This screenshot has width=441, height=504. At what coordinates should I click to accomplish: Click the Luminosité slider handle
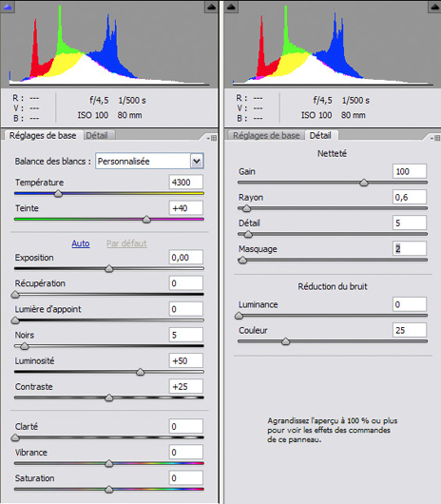click(x=140, y=372)
